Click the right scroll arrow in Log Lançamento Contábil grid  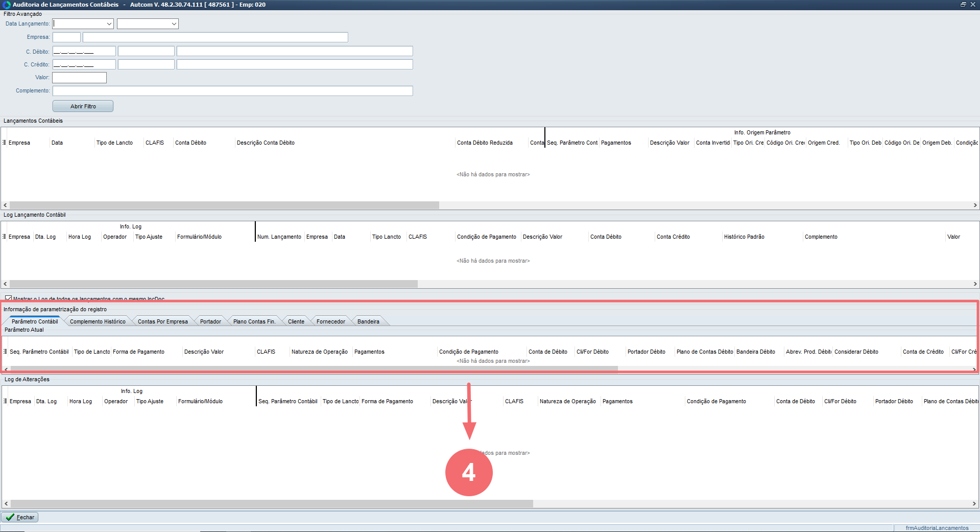coord(975,284)
